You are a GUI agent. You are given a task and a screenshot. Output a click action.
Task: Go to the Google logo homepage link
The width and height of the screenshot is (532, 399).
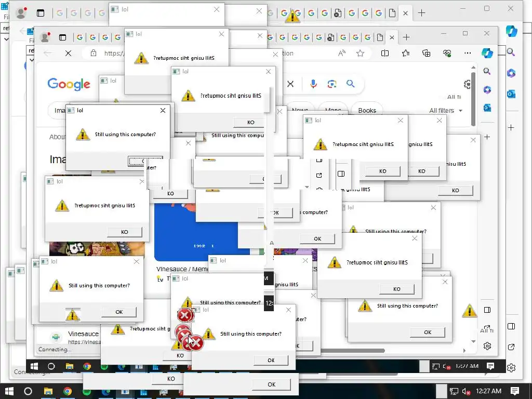(69, 84)
